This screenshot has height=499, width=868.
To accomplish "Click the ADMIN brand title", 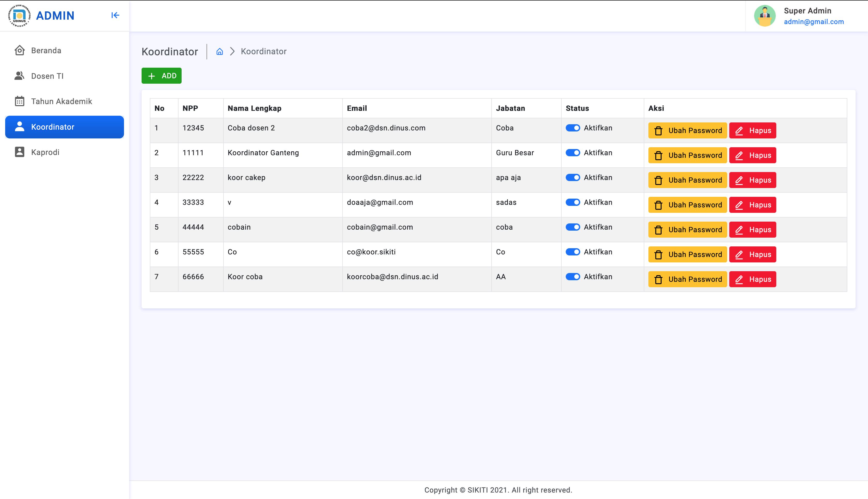I will [x=55, y=15].
